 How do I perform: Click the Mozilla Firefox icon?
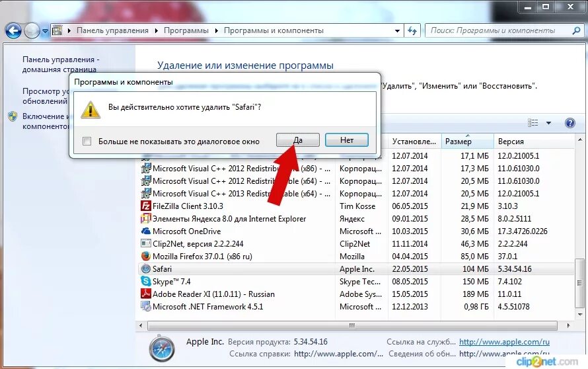[x=145, y=256]
